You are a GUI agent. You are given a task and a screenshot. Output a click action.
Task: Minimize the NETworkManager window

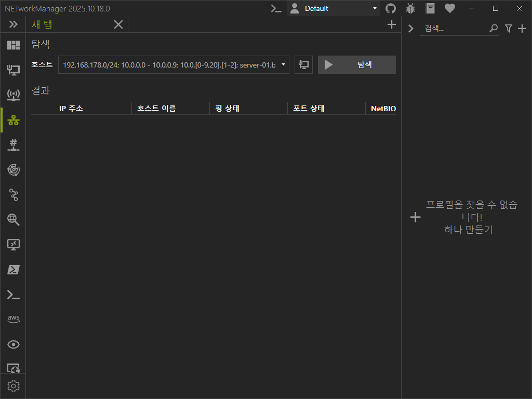click(x=472, y=8)
